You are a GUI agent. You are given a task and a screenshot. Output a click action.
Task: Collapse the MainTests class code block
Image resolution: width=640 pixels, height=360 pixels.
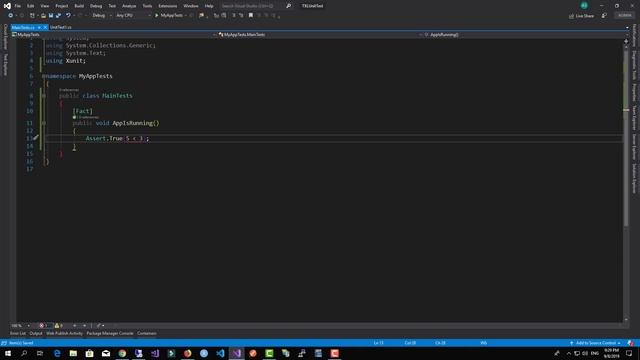click(44, 96)
